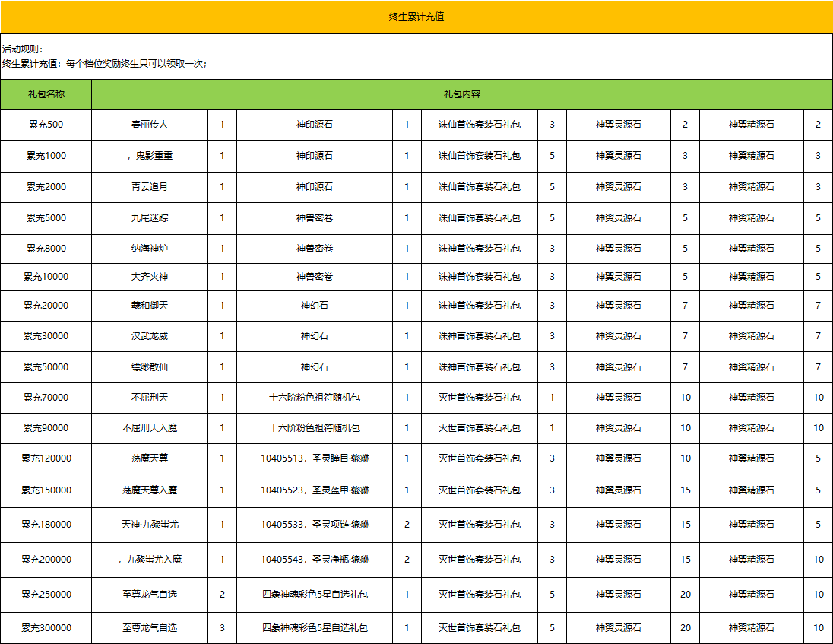Select the 荡魔天尊入魔 cell

(150, 490)
